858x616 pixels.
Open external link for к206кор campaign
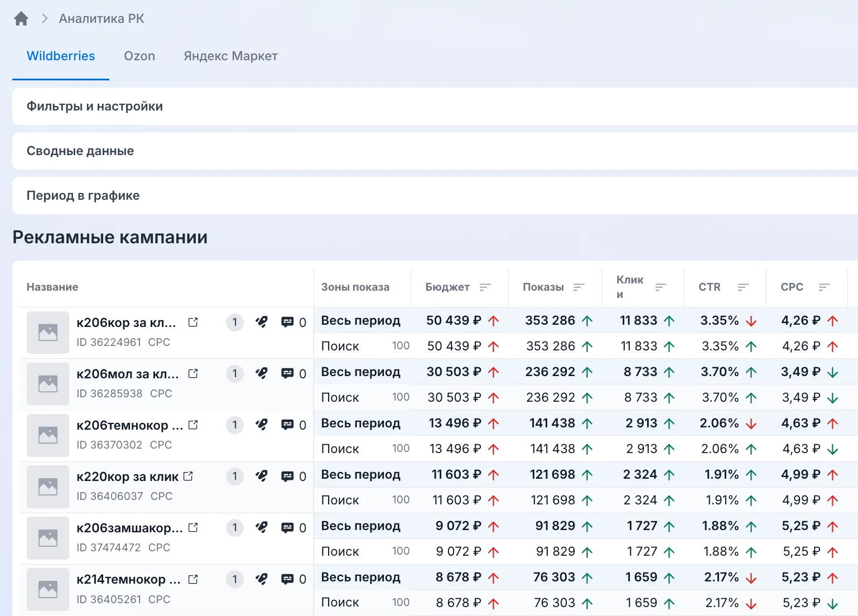click(193, 322)
